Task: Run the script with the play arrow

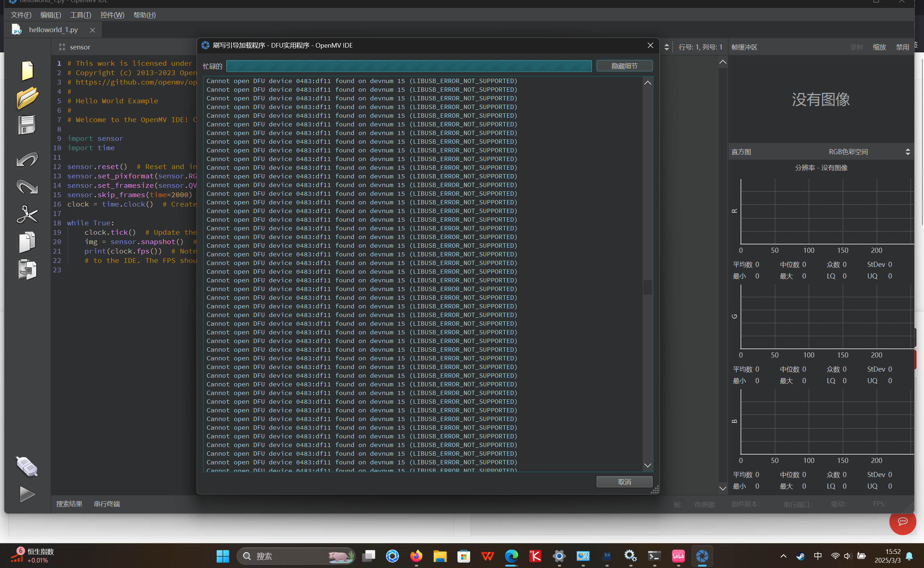Action: pos(27,494)
